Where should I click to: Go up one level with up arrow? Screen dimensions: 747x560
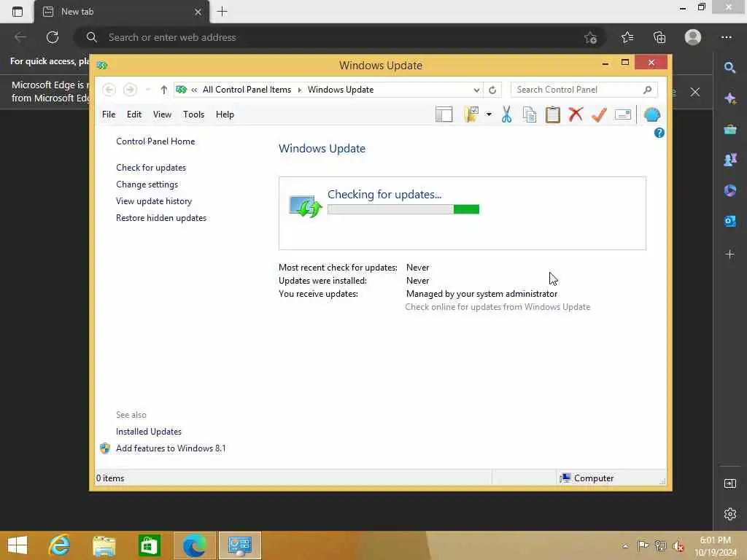click(x=164, y=90)
